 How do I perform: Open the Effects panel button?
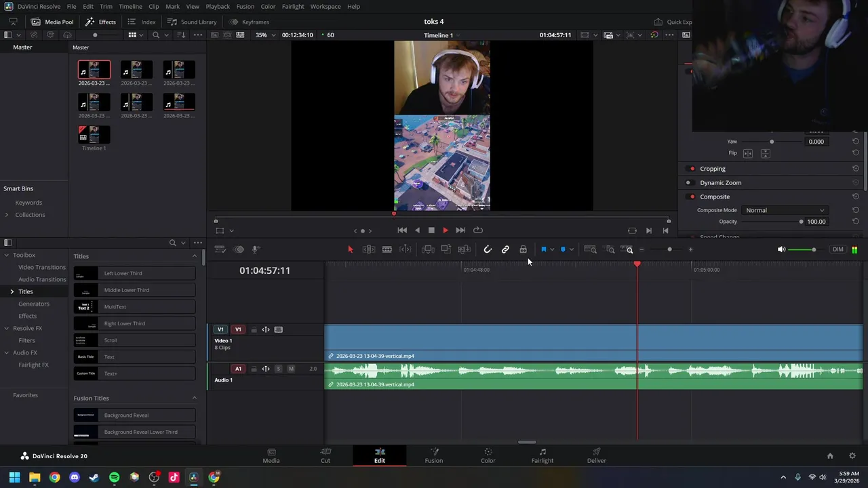pyautogui.click(x=100, y=22)
